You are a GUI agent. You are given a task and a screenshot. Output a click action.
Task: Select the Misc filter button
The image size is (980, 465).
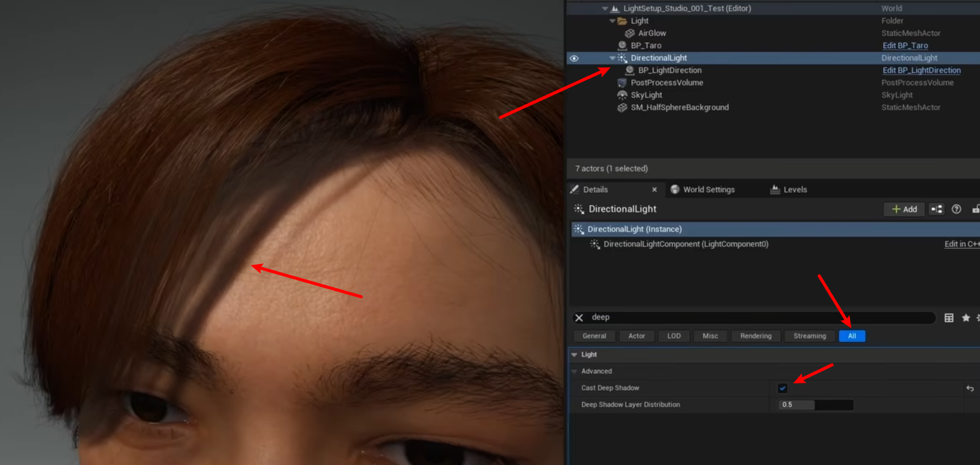[710, 336]
